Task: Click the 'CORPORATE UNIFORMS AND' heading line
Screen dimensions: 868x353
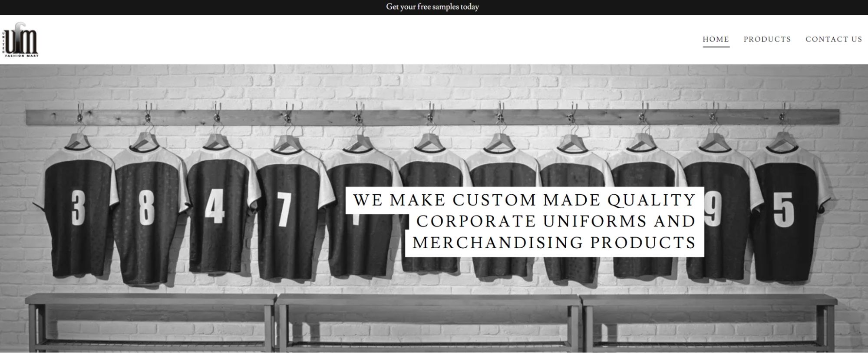Action: [556, 221]
